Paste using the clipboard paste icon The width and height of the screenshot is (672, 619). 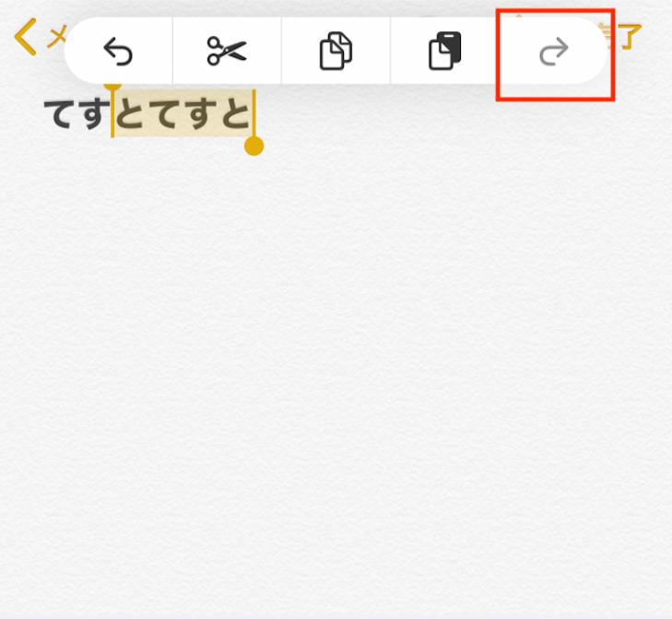coord(445,51)
